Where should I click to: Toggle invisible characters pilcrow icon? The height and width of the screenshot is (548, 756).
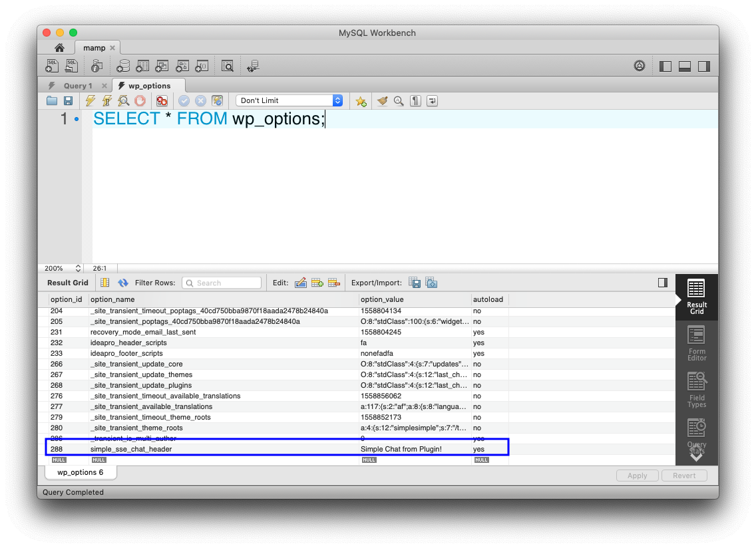(416, 100)
